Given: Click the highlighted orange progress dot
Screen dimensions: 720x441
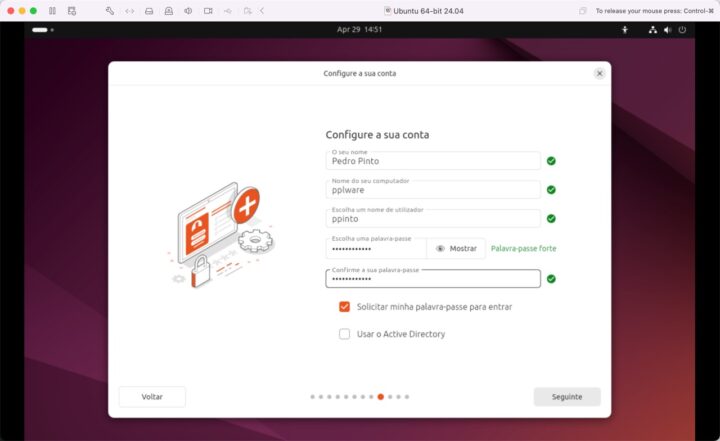Looking at the screenshot, I should click(x=380, y=397).
